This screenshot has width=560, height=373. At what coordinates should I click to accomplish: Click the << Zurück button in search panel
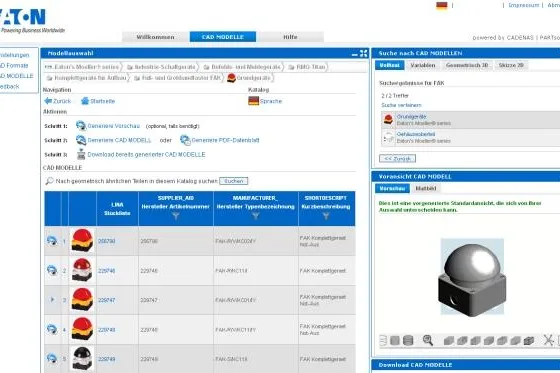click(x=398, y=158)
